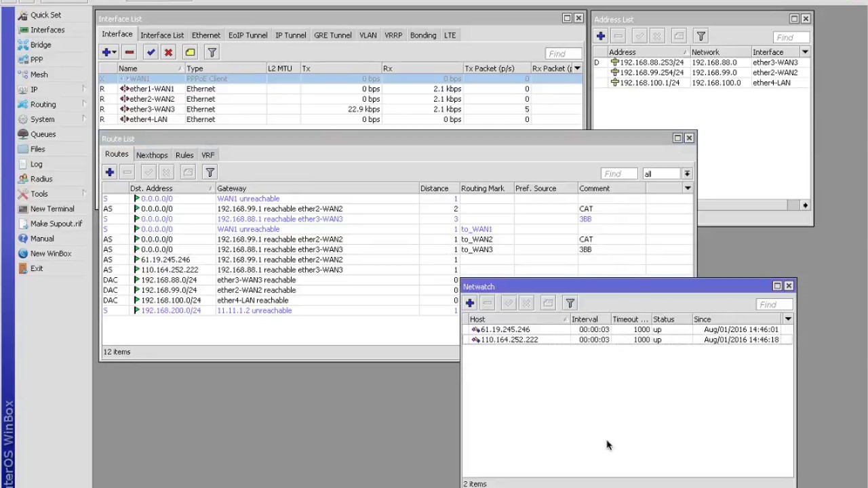Open Queues from the sidebar

click(43, 134)
